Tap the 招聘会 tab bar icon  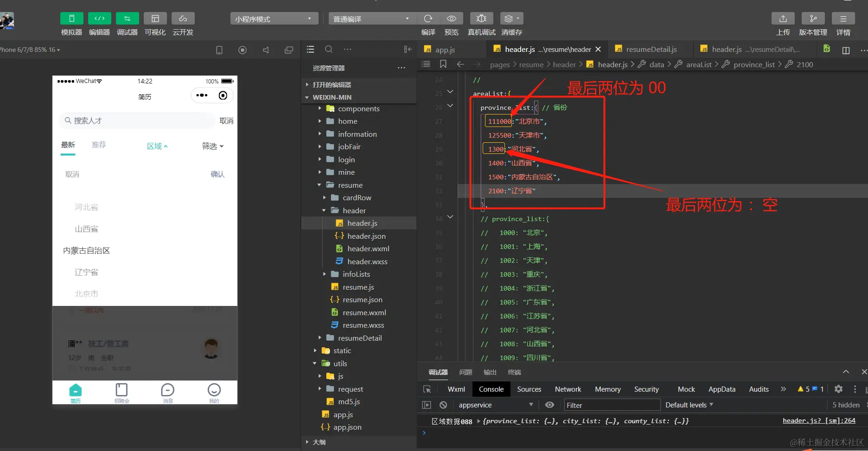(x=121, y=393)
